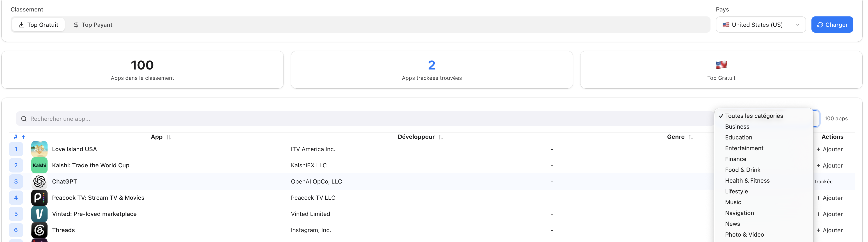Click the rank 1 badge
The image size is (868, 242).
point(16,149)
